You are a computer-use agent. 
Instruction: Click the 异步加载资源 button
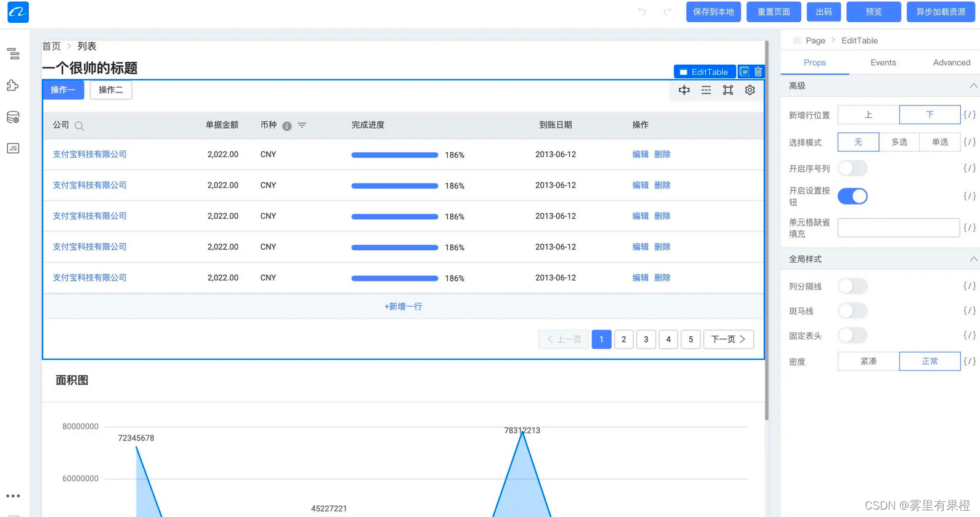[x=941, y=12]
